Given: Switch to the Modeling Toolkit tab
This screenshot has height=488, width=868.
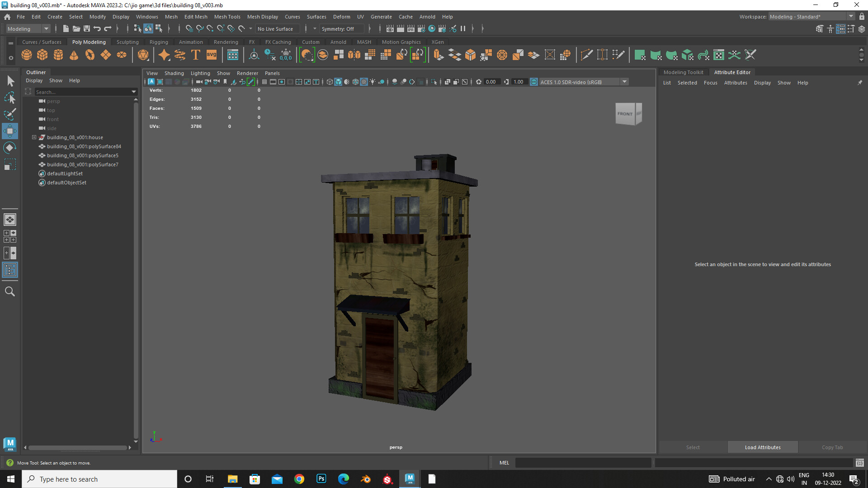Looking at the screenshot, I should [683, 72].
